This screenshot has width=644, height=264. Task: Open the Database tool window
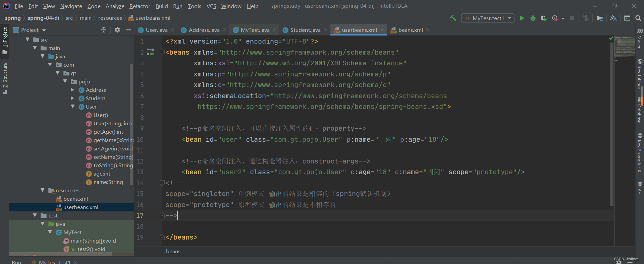coord(640,110)
